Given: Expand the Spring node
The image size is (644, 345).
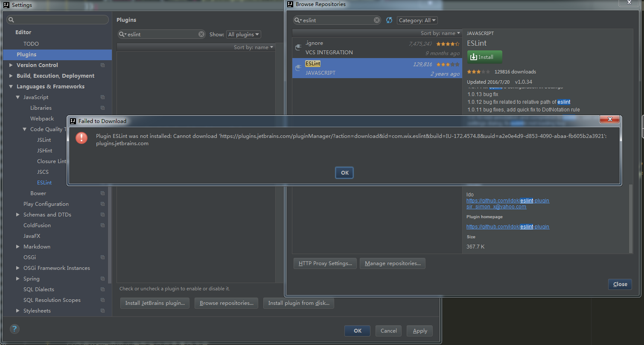Looking at the screenshot, I should click(18, 279).
